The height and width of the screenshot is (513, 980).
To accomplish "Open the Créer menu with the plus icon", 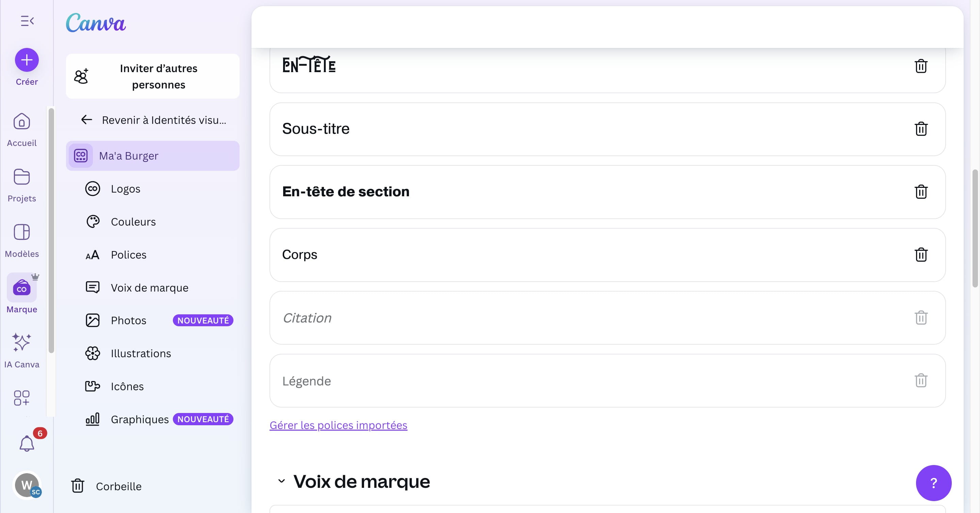I will pyautogui.click(x=26, y=60).
